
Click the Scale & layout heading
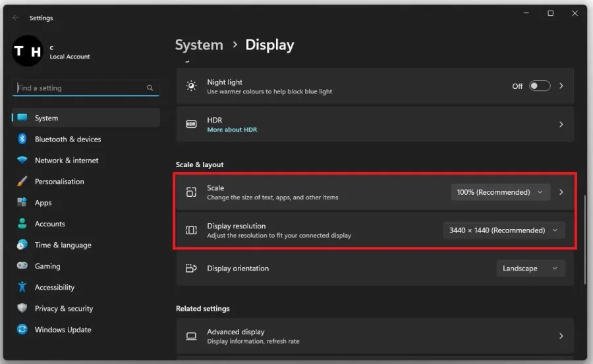coord(200,165)
